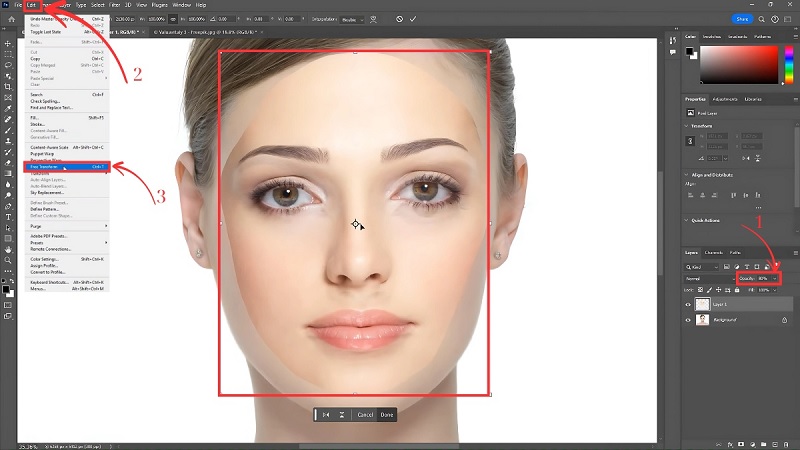
Task: Select the Rectangular Marquee tool
Action: 8,54
